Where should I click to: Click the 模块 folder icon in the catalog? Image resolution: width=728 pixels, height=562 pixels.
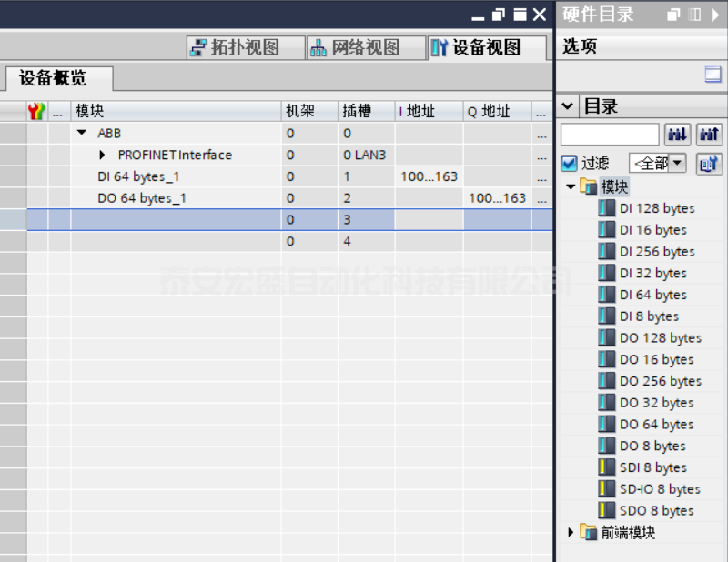click(588, 186)
